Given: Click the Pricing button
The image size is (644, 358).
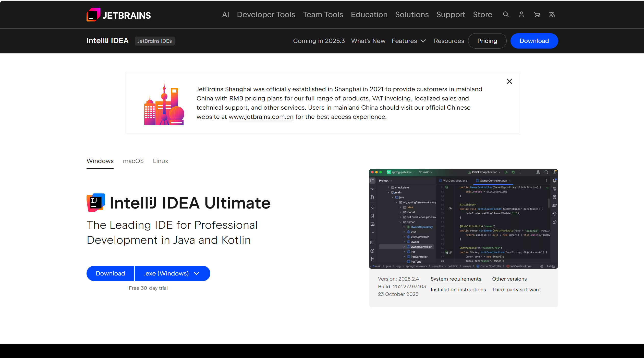Looking at the screenshot, I should (487, 41).
